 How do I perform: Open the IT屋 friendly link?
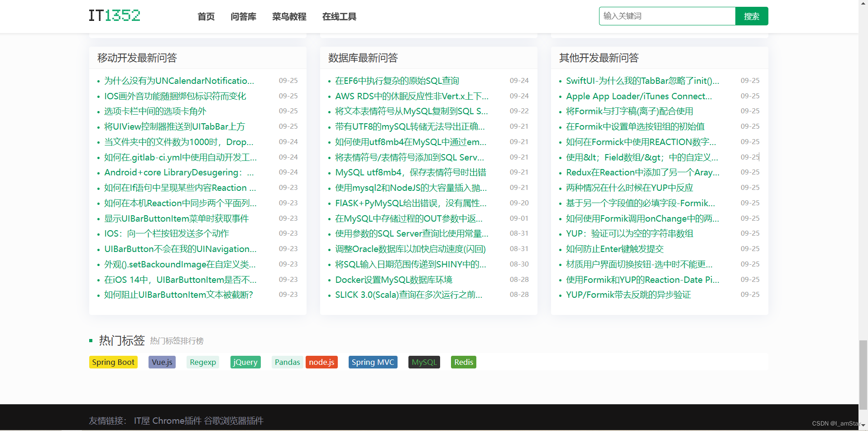(x=142, y=421)
